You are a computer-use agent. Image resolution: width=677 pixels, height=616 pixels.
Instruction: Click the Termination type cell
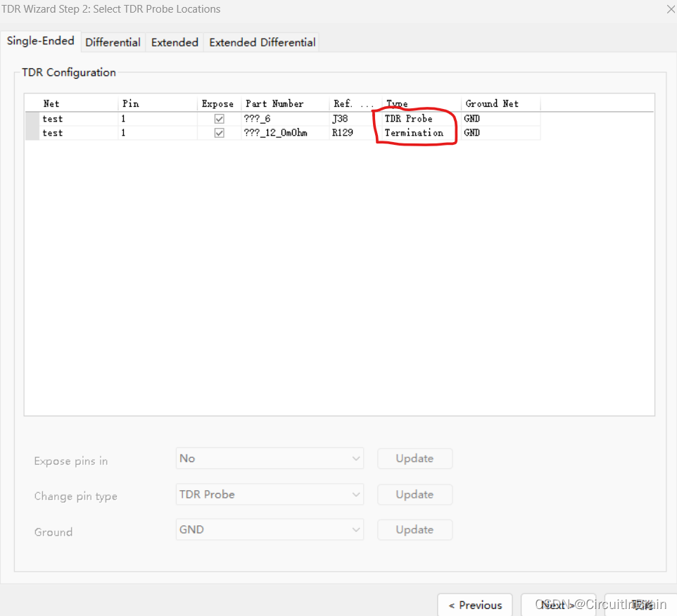420,133
